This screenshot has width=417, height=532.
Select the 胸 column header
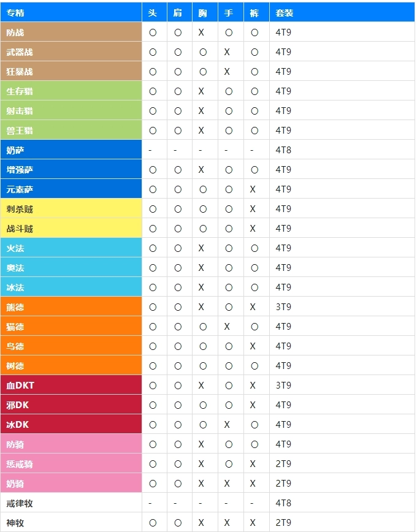(x=202, y=12)
